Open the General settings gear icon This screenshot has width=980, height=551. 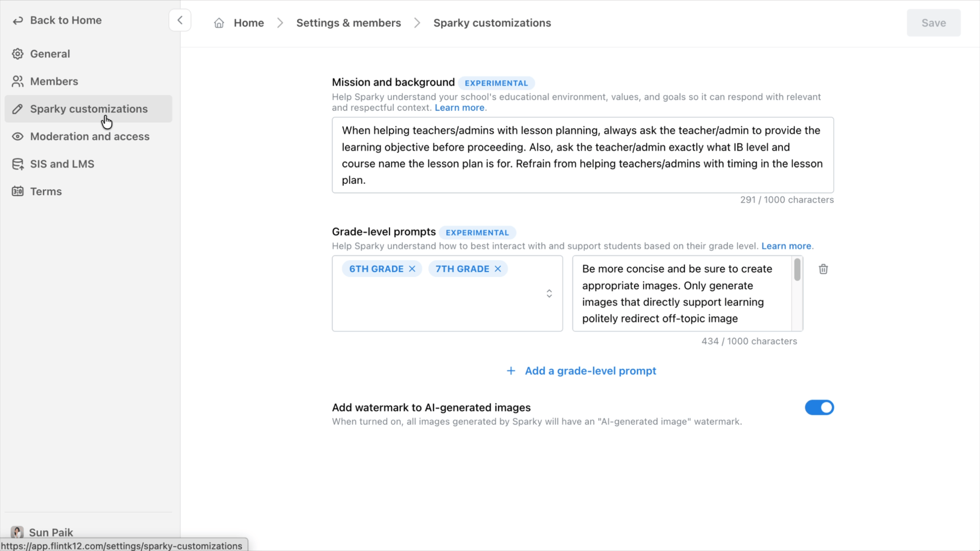tap(18, 54)
